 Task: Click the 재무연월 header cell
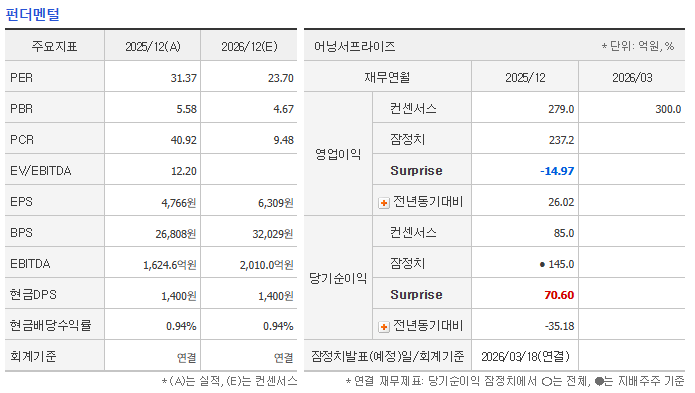tap(387, 78)
